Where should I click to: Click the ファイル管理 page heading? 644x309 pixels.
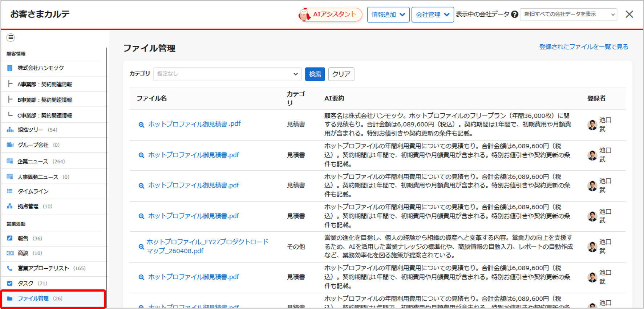[149, 48]
